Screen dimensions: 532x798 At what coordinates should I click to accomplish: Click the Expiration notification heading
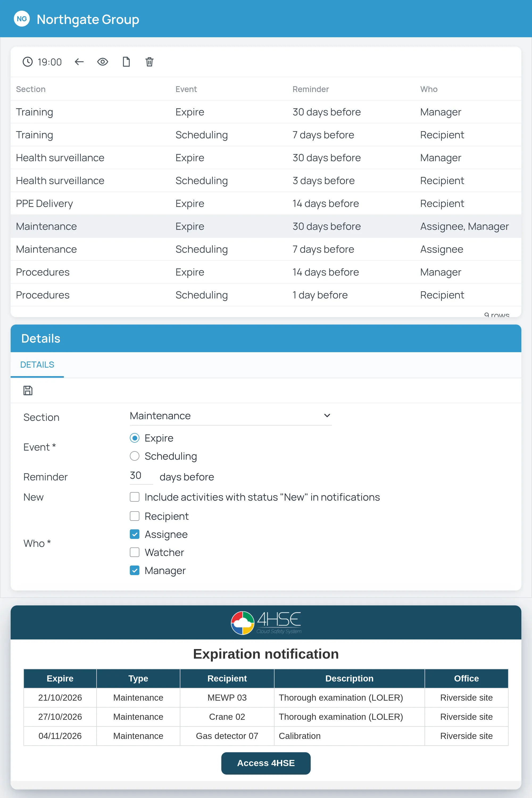266,654
